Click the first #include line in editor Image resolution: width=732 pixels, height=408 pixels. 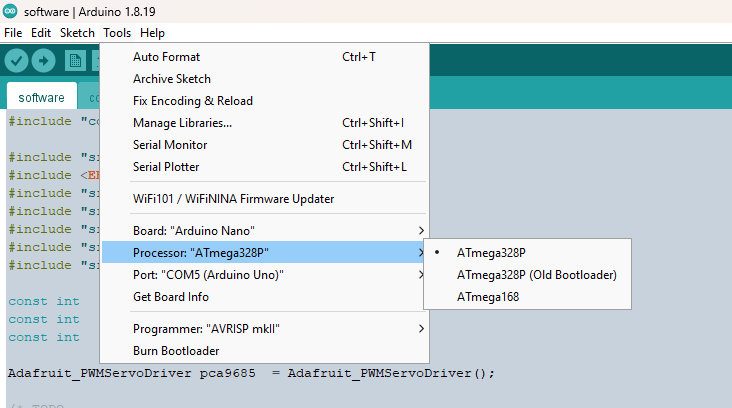54,121
